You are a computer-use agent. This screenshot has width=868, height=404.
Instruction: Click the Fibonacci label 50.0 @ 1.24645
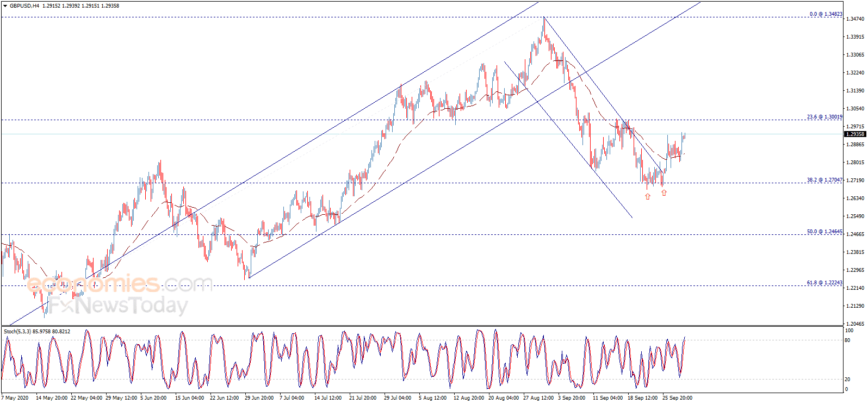point(824,232)
